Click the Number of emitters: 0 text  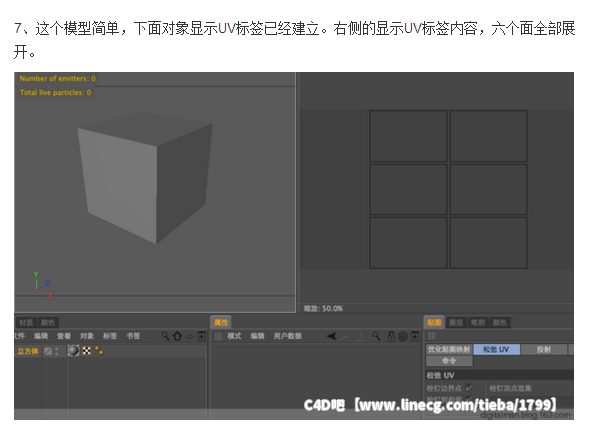tap(57, 78)
